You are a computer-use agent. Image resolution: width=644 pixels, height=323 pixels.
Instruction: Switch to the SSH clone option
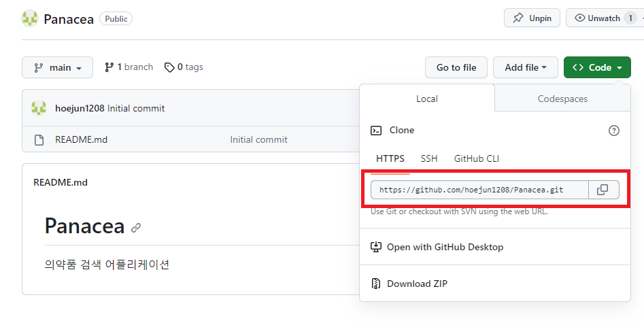[429, 158]
